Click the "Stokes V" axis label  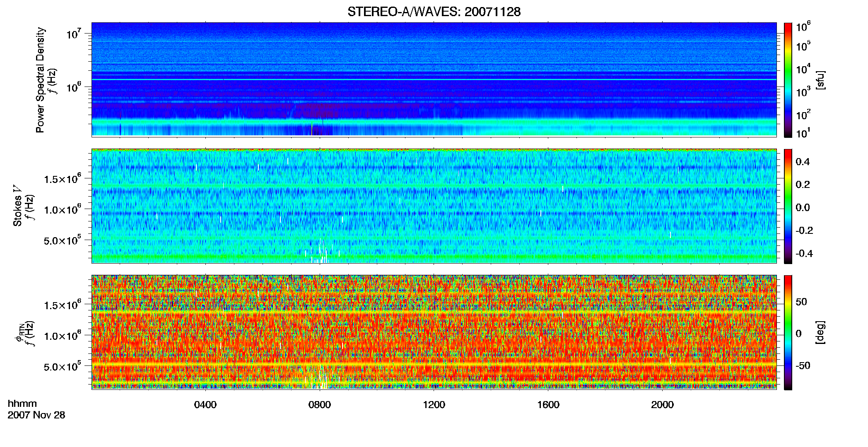18,206
